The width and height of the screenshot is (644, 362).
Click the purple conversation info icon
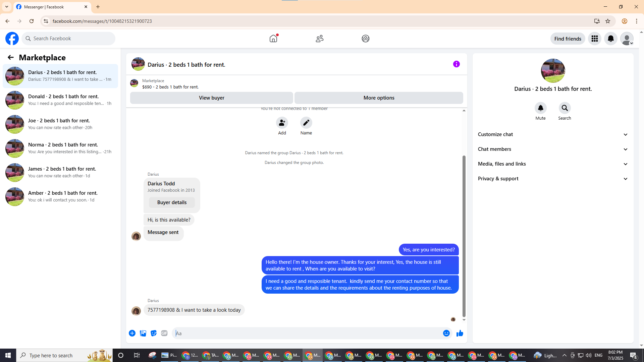click(x=456, y=64)
